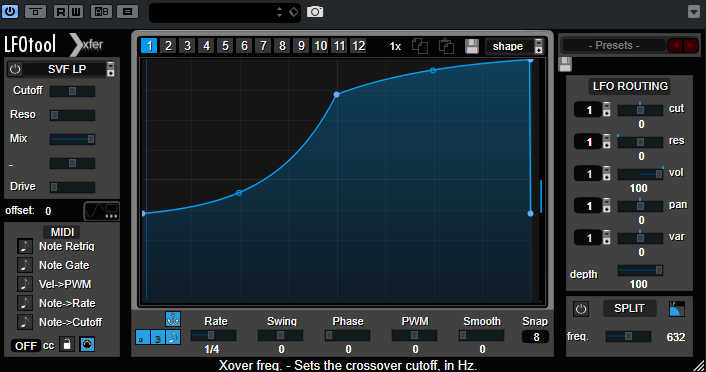Copy the current LFO shape
The image size is (706, 372).
pos(420,46)
